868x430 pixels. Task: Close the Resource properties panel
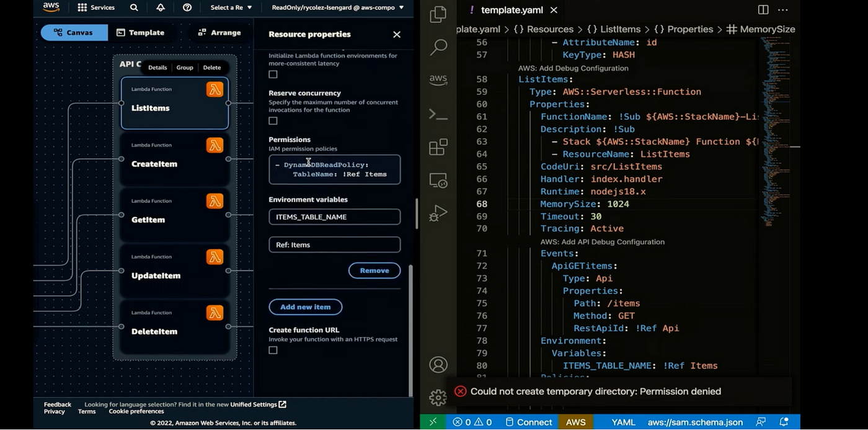coord(397,34)
